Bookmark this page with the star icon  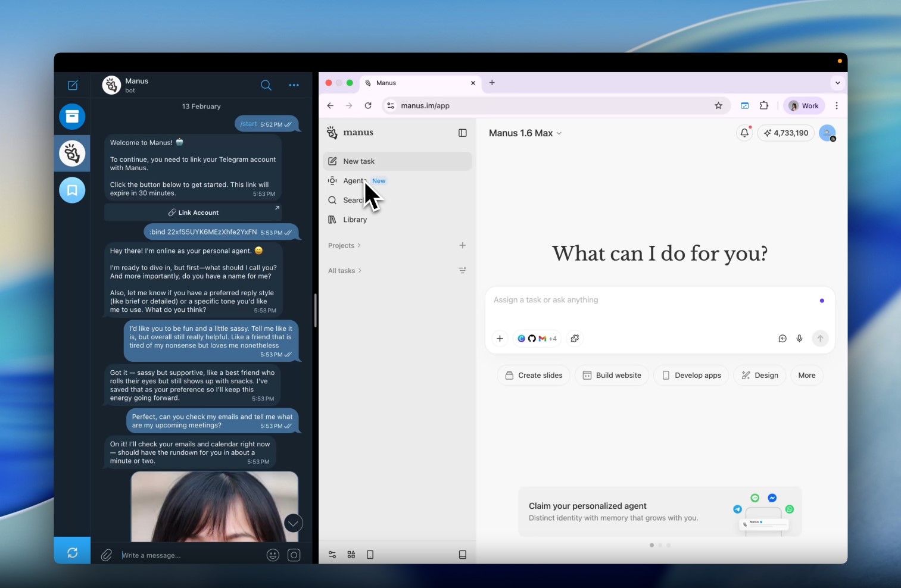(718, 106)
